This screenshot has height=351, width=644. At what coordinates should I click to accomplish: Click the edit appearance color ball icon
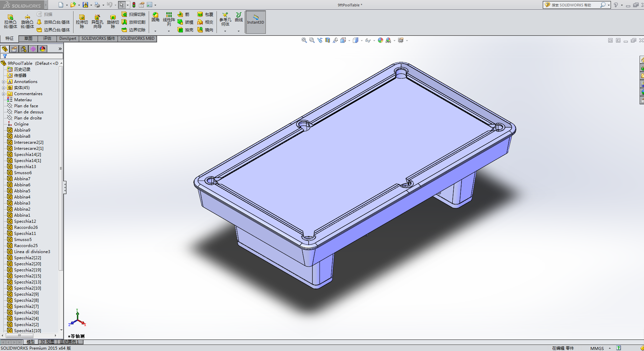pos(381,40)
